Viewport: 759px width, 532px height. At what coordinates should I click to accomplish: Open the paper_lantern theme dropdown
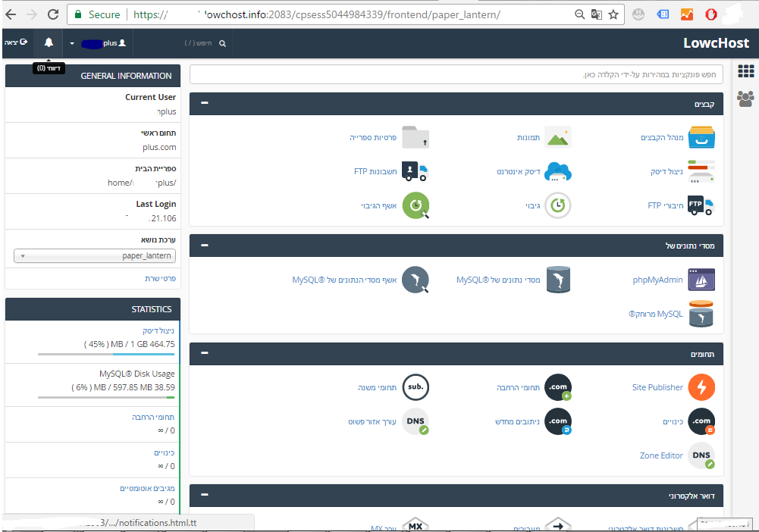95,256
